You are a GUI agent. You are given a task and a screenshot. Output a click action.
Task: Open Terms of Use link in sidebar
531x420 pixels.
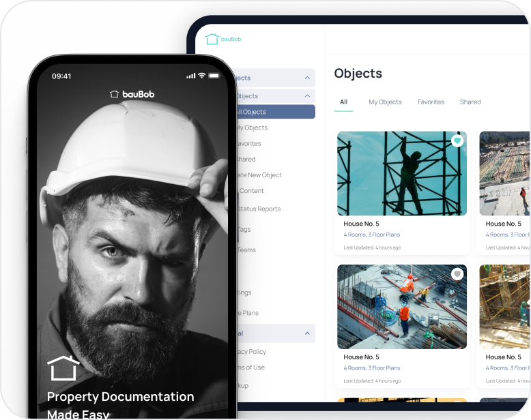[x=250, y=367]
